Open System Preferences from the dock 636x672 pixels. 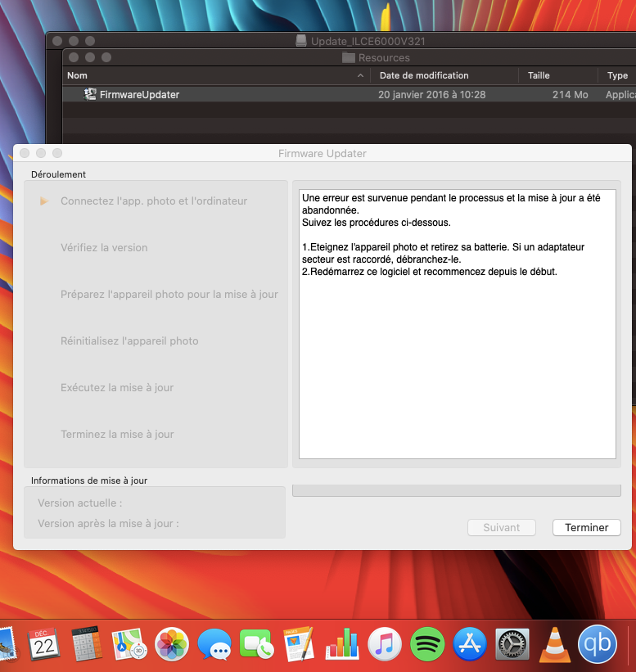(512, 643)
